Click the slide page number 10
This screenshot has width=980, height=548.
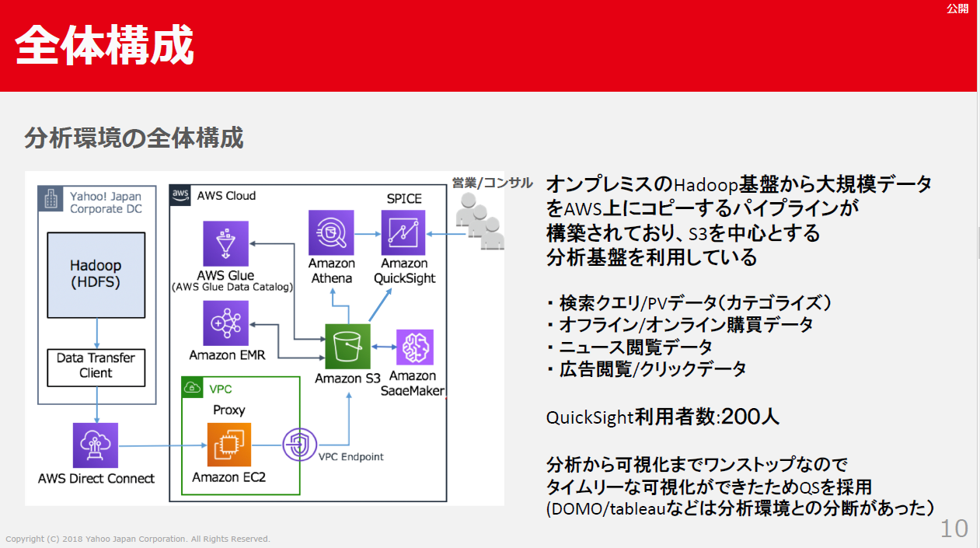pos(954,529)
